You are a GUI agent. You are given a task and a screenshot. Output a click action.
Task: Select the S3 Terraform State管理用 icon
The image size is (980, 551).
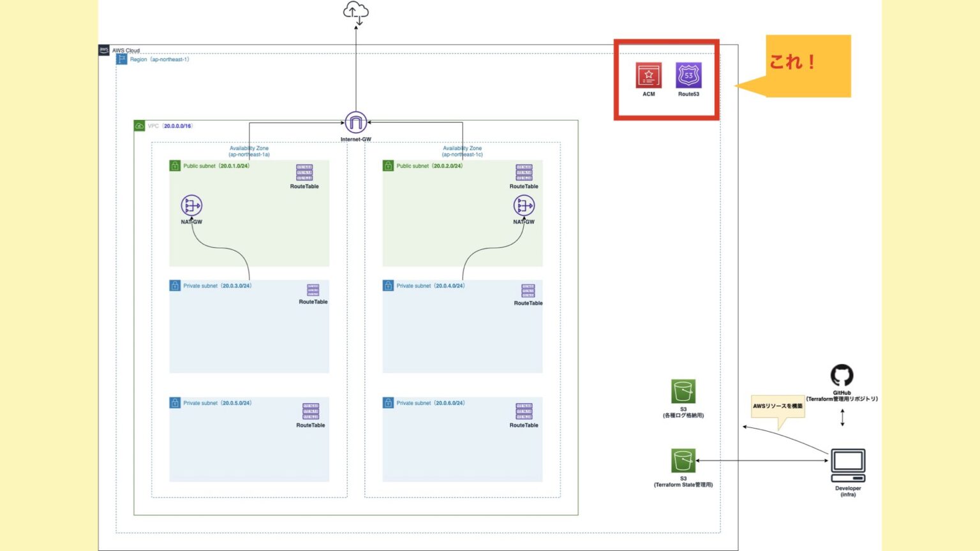pyautogui.click(x=683, y=460)
